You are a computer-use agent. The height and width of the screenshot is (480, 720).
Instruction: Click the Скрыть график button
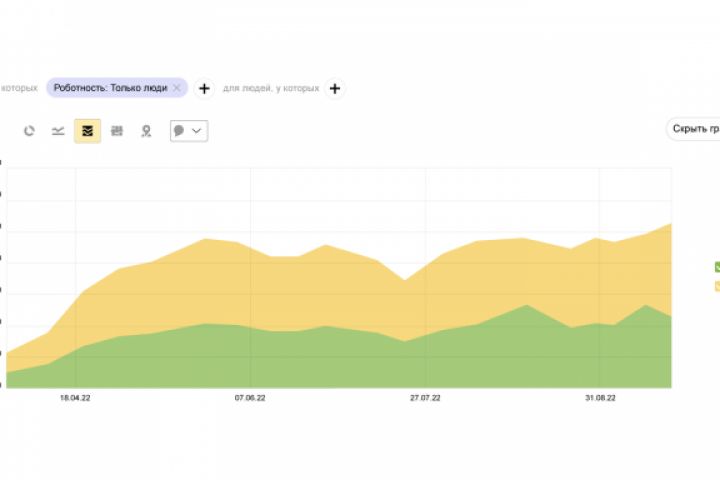pyautogui.click(x=695, y=129)
